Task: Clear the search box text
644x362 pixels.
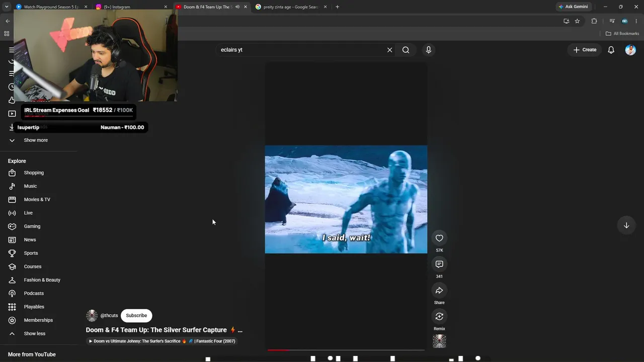Action: pos(389,50)
